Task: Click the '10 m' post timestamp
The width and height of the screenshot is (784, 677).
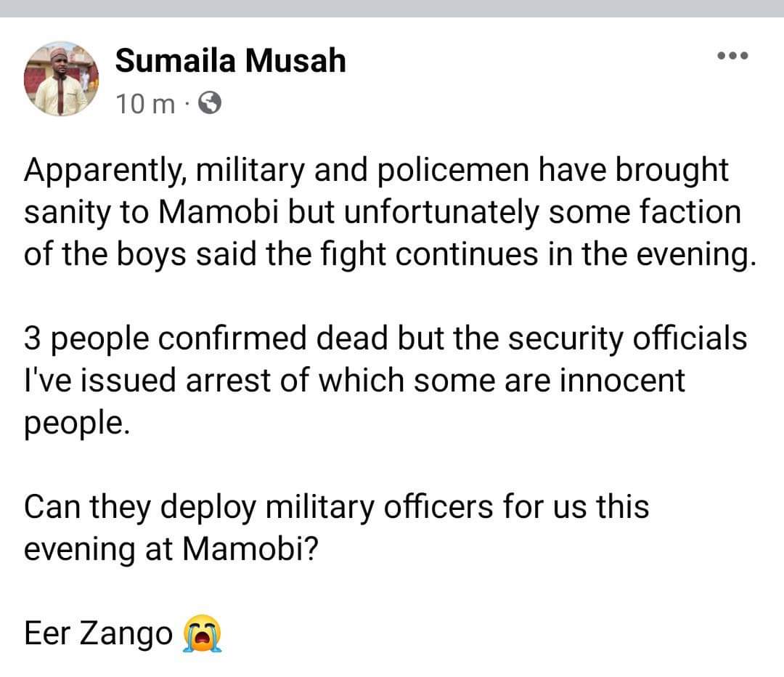Action: [x=145, y=104]
